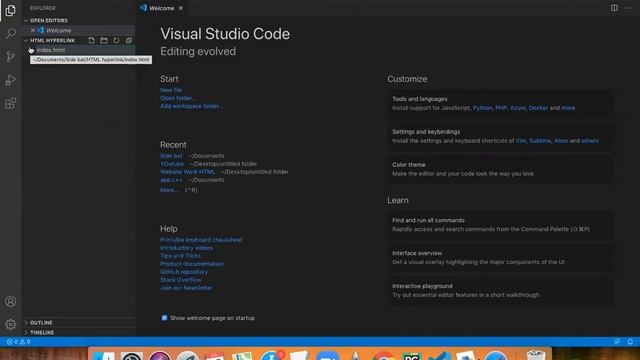This screenshot has height=360, width=640.
Task: Click Python link under Tools and languages
Action: [482, 108]
